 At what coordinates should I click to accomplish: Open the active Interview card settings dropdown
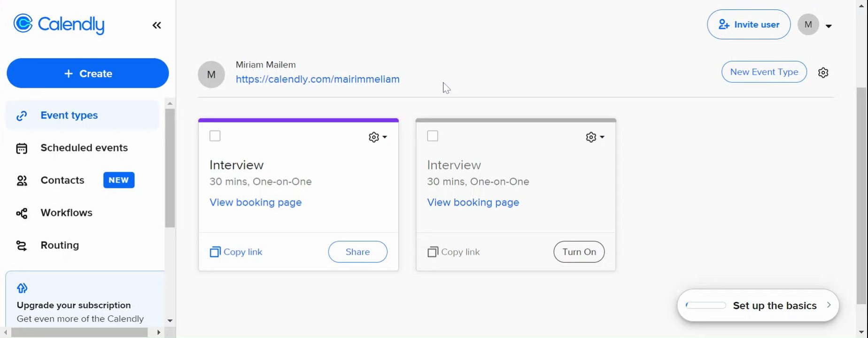[378, 137]
